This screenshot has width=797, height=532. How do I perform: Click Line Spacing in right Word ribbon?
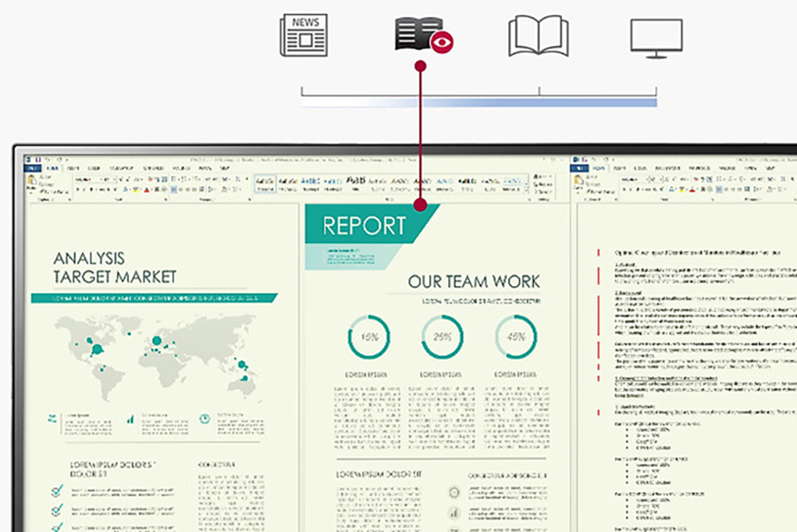756,189
